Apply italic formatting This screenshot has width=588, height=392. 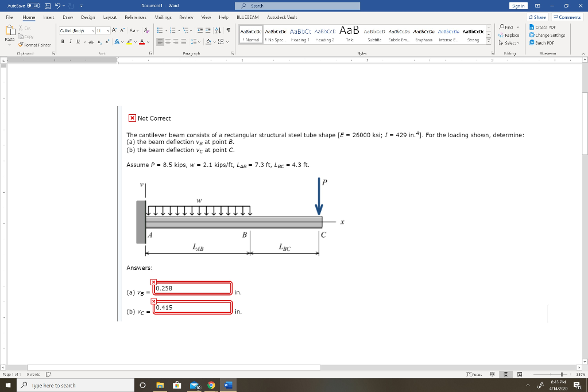pyautogui.click(x=70, y=41)
